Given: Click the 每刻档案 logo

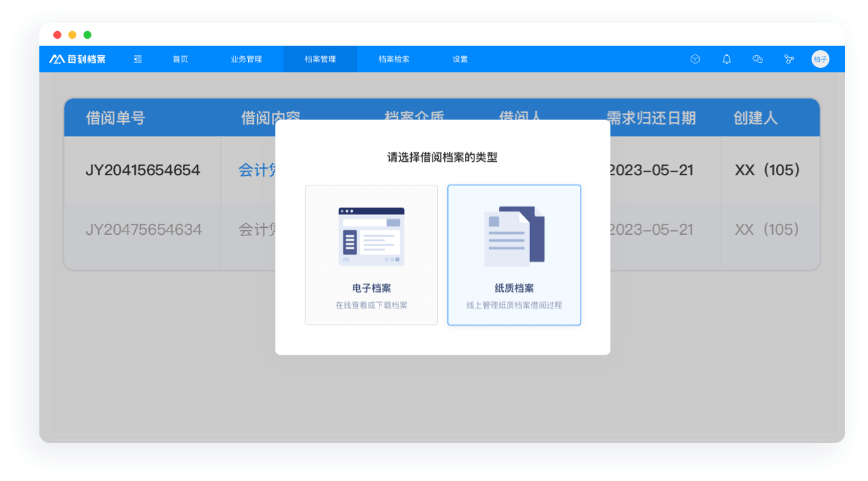Looking at the screenshot, I should pos(77,59).
